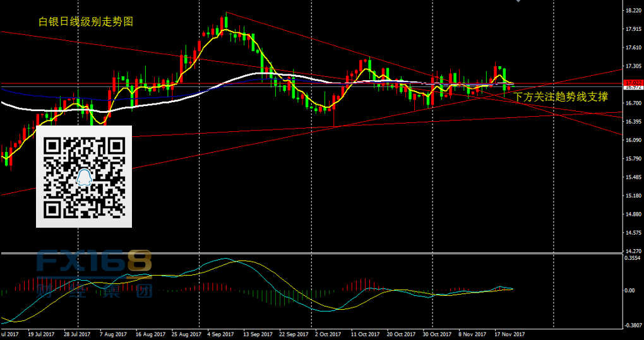Click the 17 Nov 2017 date label
644x340 pixels.
pyautogui.click(x=508, y=334)
